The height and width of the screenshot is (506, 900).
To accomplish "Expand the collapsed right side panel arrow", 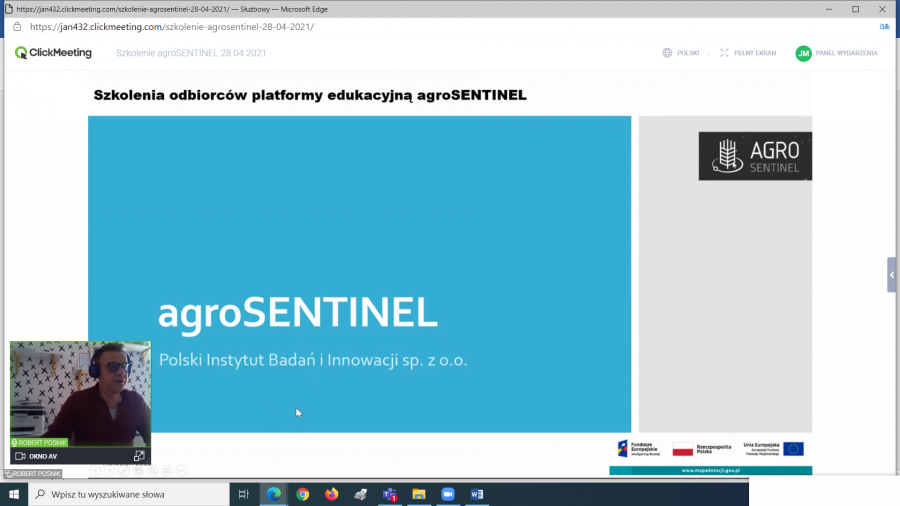I will 891,275.
